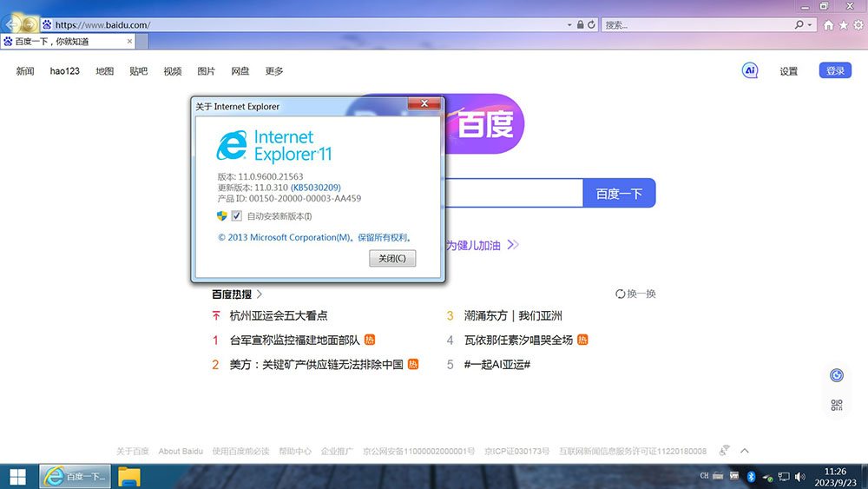The image size is (868, 489).
Task: Click the lock security icon in address bar
Action: [580, 24]
